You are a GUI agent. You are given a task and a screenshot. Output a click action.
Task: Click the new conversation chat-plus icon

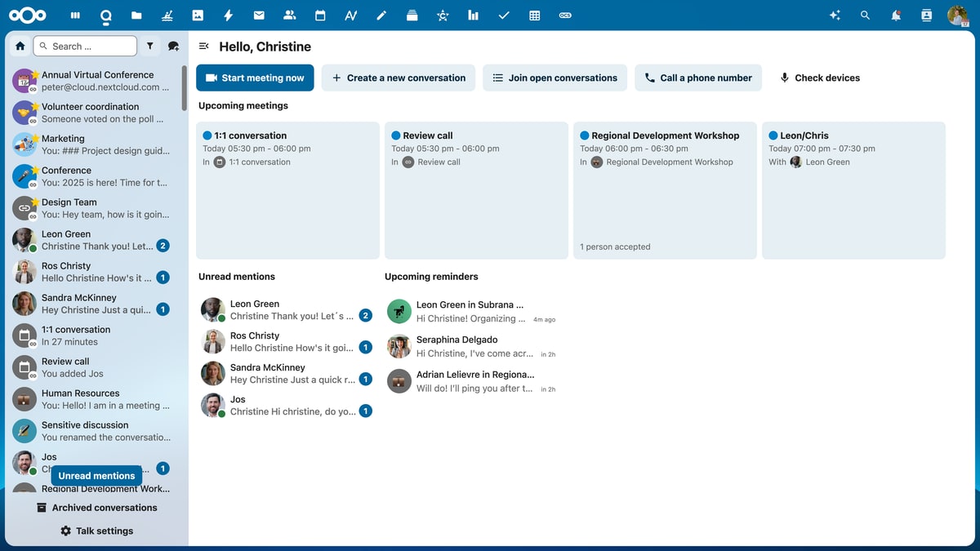pos(173,47)
